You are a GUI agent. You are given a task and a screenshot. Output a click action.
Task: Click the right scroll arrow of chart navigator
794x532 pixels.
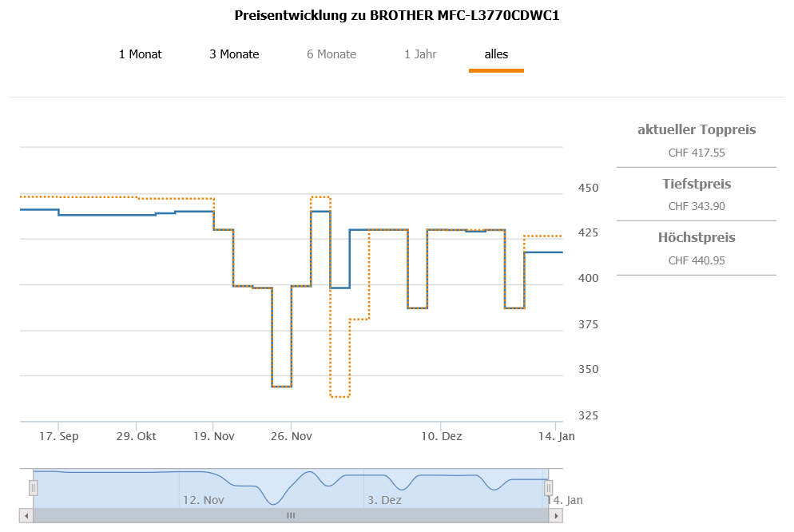(x=556, y=516)
